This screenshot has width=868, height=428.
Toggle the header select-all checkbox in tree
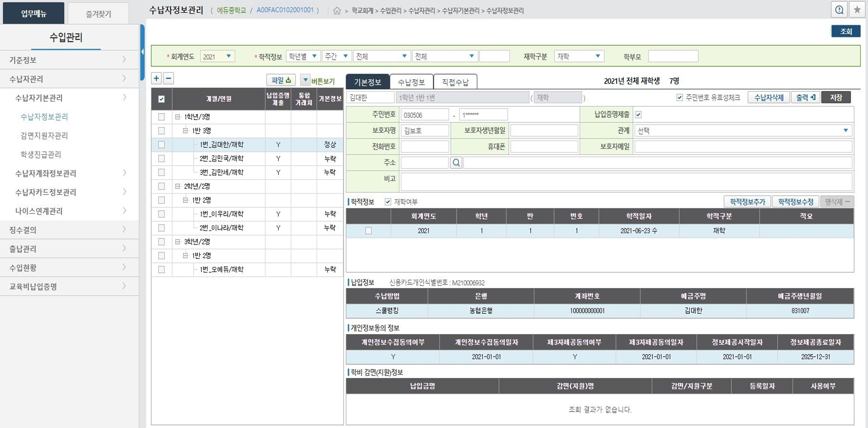[x=161, y=99]
